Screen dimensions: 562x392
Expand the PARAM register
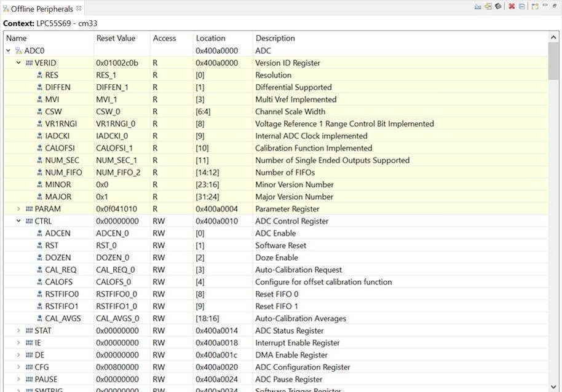click(x=18, y=209)
